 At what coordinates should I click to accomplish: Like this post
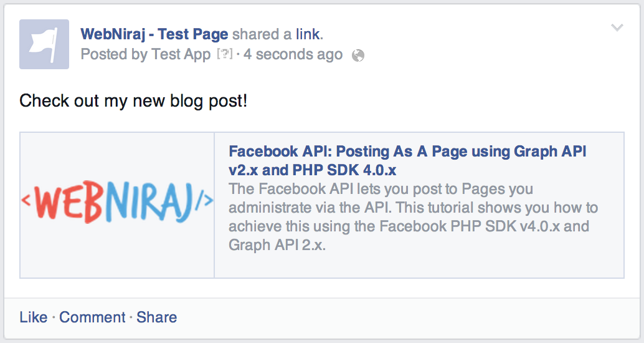(x=33, y=317)
